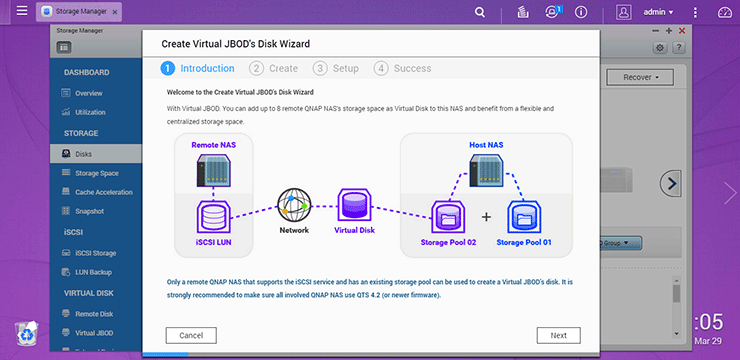The height and width of the screenshot is (360, 740).
Task: Click the Storage Pool 01 diagram icon
Action: 524,217
